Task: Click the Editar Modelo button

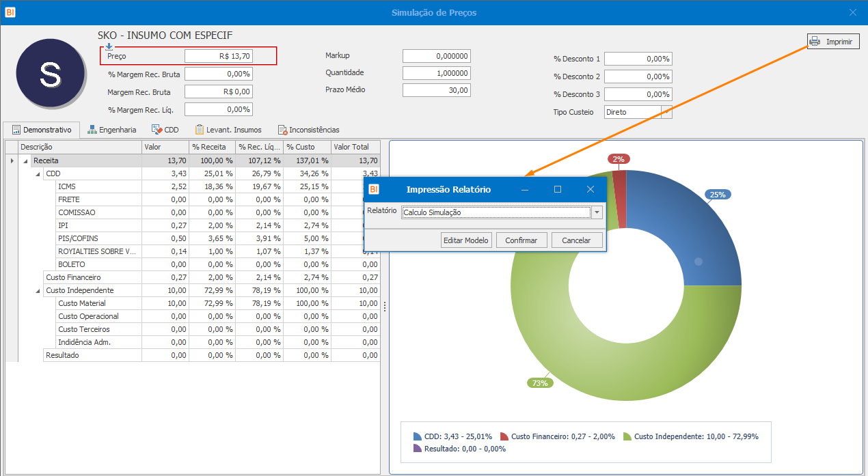Action: pyautogui.click(x=466, y=240)
